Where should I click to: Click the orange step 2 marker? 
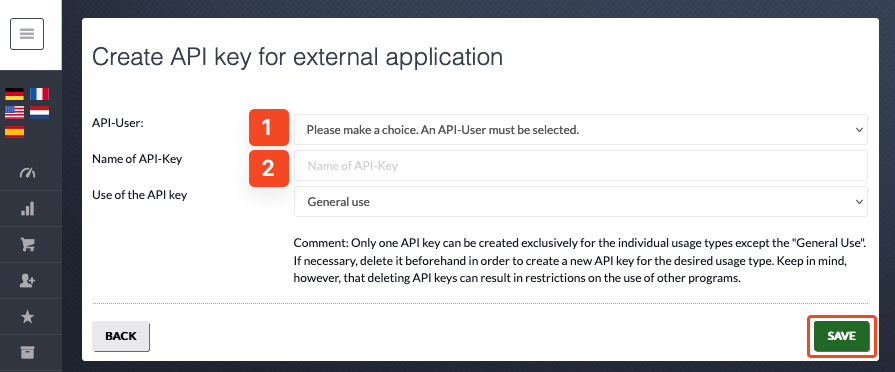[269, 168]
